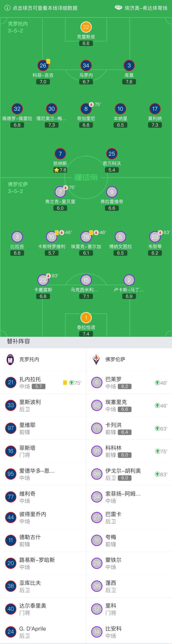Open substitute 扎内拉托's row in bench list
The height and width of the screenshot is (644, 172).
pyautogui.click(x=43, y=383)
